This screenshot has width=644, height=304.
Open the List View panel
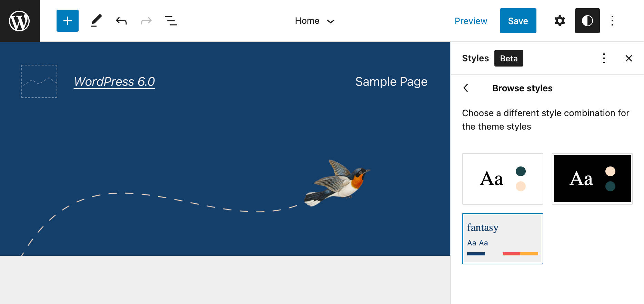(x=171, y=21)
